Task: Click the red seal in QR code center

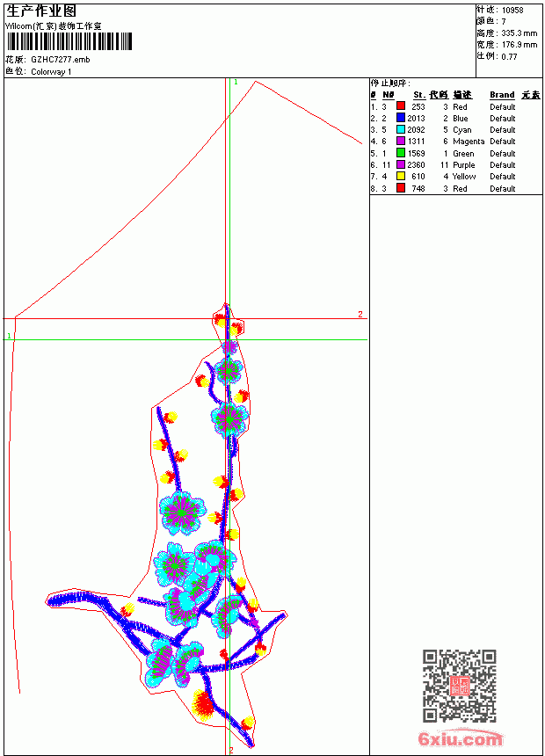Action: click(x=460, y=686)
